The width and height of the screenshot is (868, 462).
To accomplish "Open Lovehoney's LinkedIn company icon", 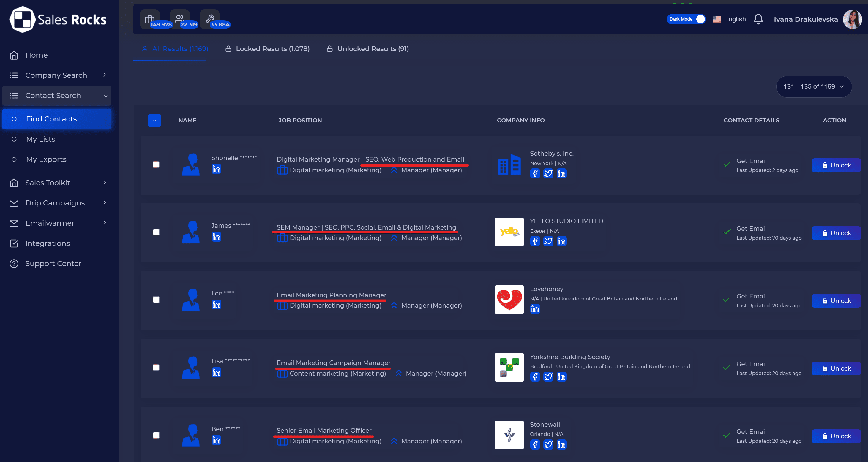I will point(535,309).
